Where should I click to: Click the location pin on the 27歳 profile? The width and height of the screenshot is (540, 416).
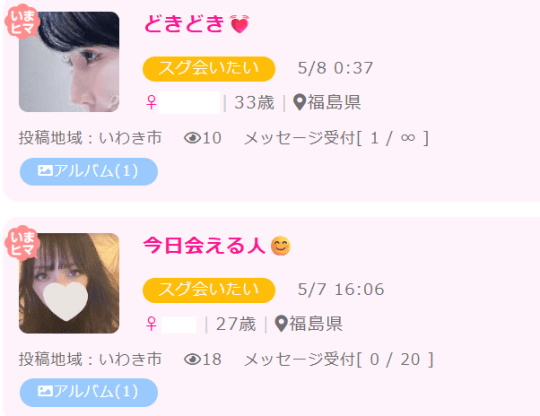click(x=281, y=324)
